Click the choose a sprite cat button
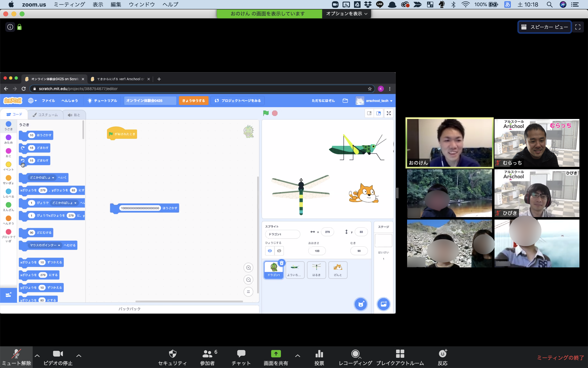Screen dimensions: 588x368 tap(361, 304)
